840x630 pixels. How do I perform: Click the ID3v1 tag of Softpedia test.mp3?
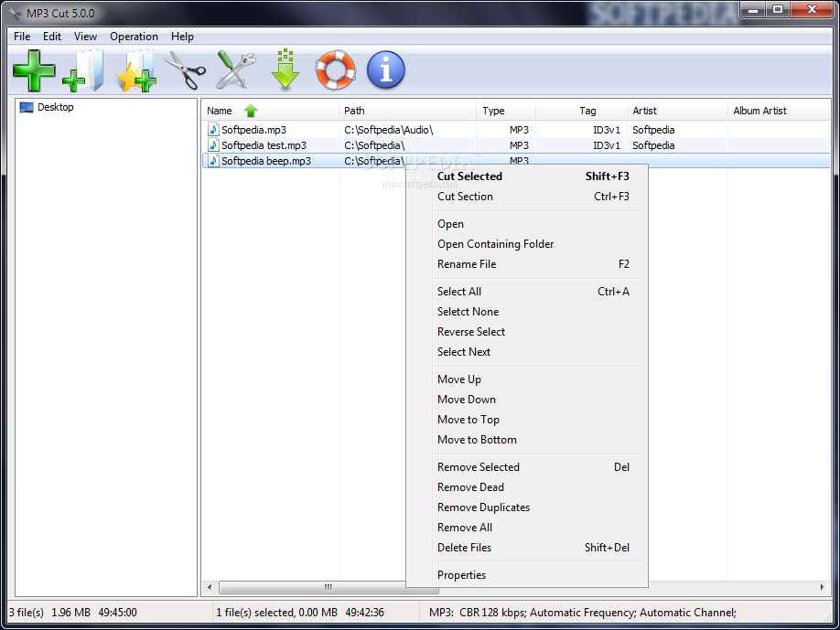point(607,145)
